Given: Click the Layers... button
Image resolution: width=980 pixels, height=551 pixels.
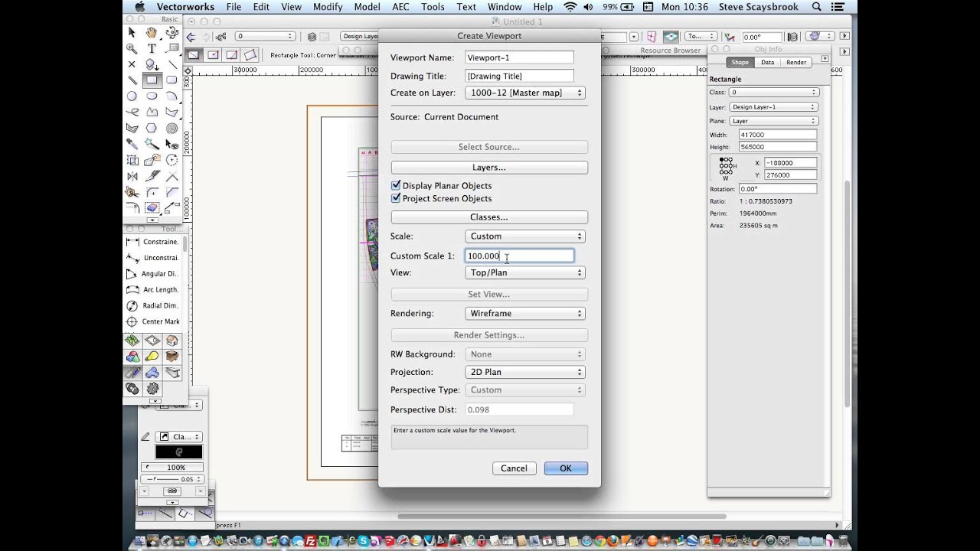Looking at the screenshot, I should click(x=489, y=167).
